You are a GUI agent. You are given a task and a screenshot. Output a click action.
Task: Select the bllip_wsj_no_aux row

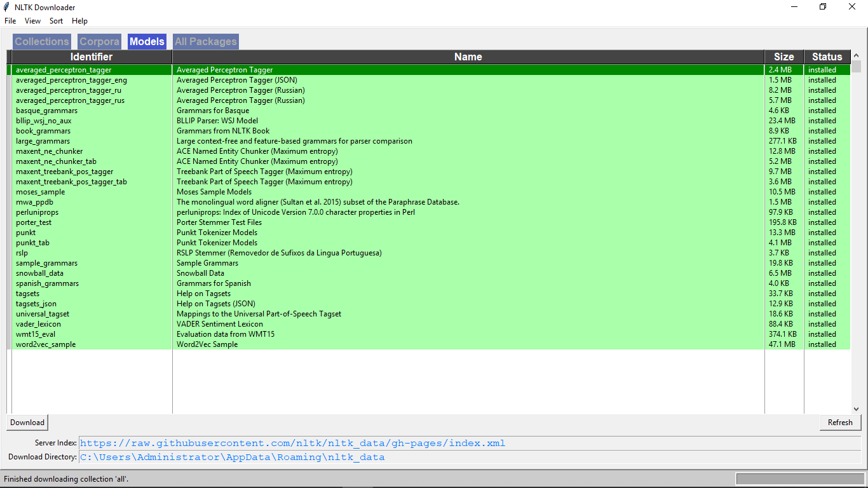431,121
